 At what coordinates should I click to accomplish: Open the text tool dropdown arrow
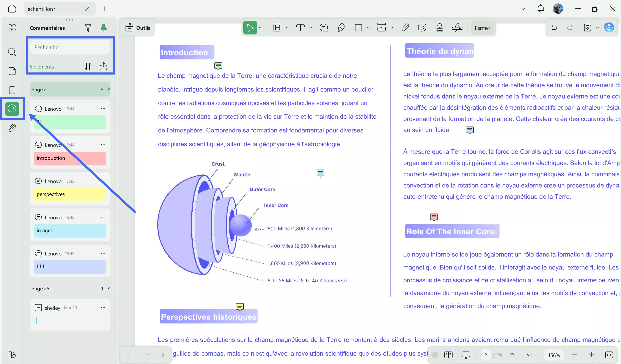point(311,28)
